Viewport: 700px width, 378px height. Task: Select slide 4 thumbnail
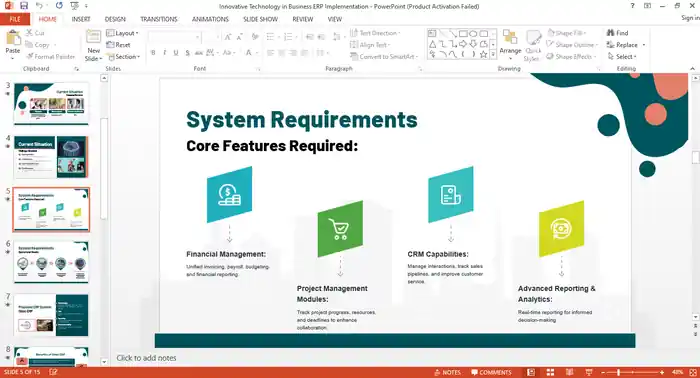click(51, 157)
